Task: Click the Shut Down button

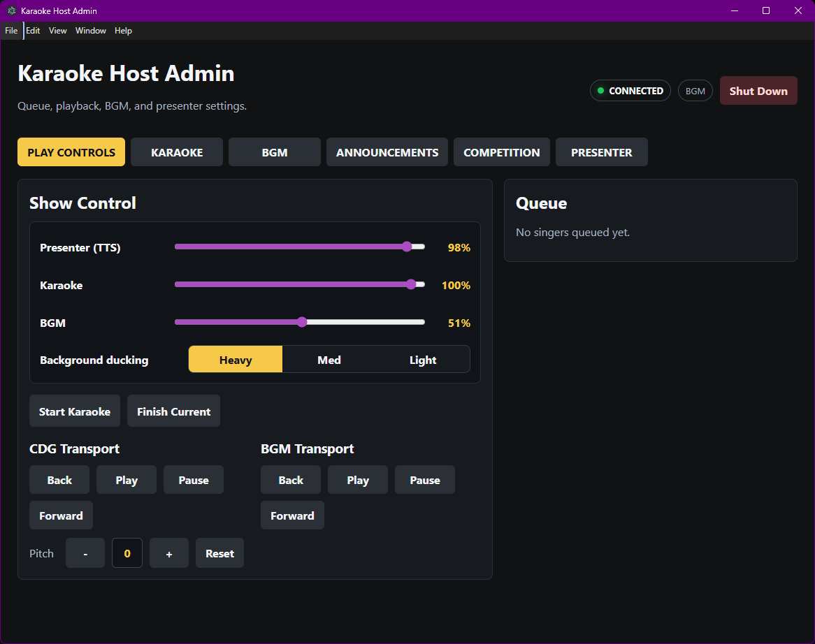Action: click(x=758, y=91)
